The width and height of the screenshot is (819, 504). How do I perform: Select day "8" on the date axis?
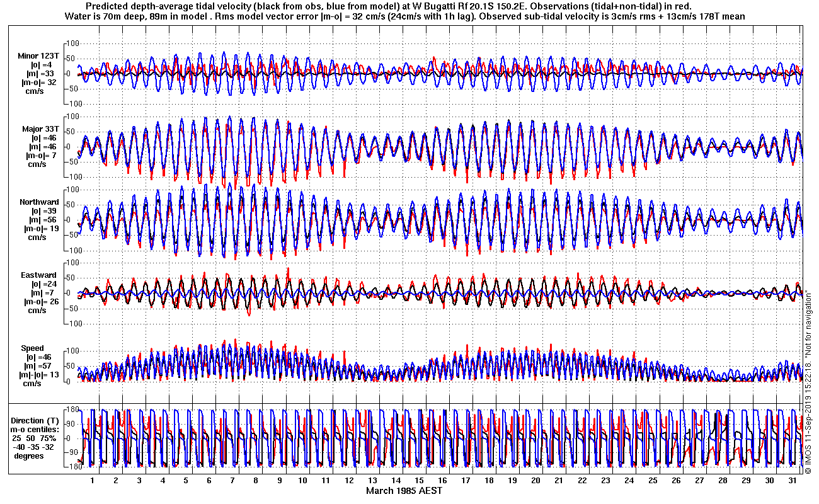click(255, 481)
